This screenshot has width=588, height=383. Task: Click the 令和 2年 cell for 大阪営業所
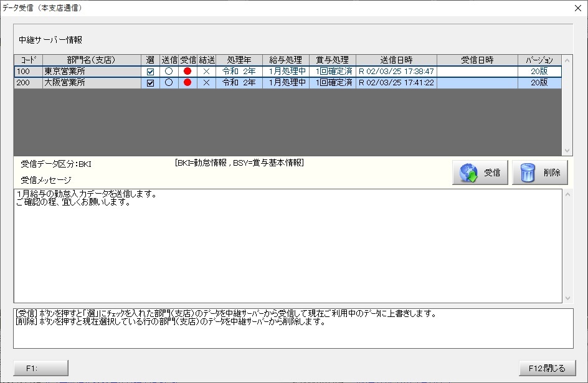click(x=239, y=82)
